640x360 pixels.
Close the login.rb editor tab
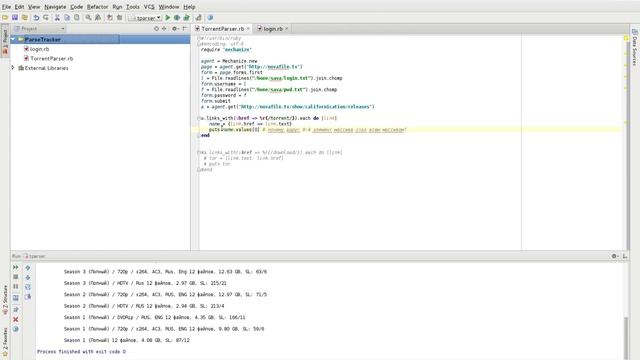point(287,29)
